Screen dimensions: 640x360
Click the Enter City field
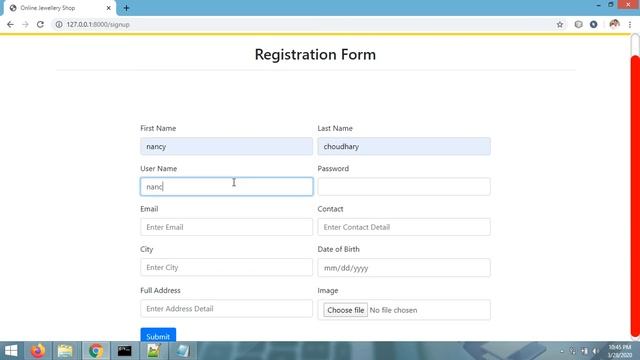coord(227,267)
